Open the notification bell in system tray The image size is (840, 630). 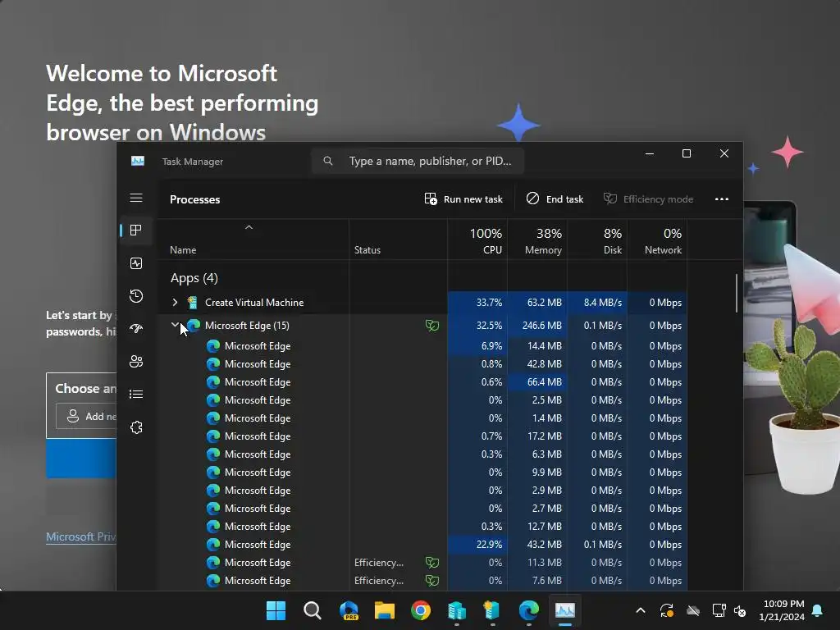tap(818, 610)
